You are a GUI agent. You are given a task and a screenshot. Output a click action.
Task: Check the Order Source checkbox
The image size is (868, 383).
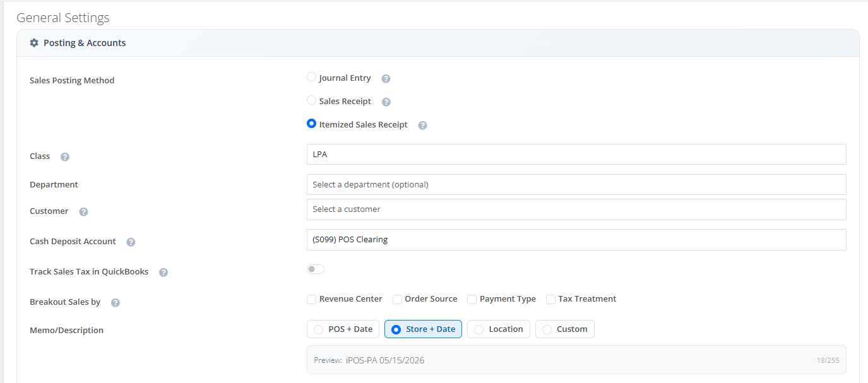click(x=397, y=299)
